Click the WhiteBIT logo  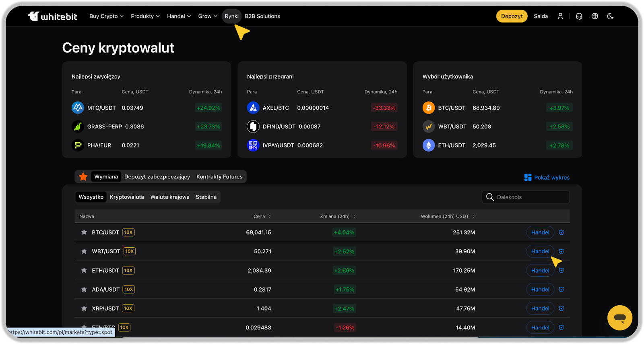(x=52, y=16)
